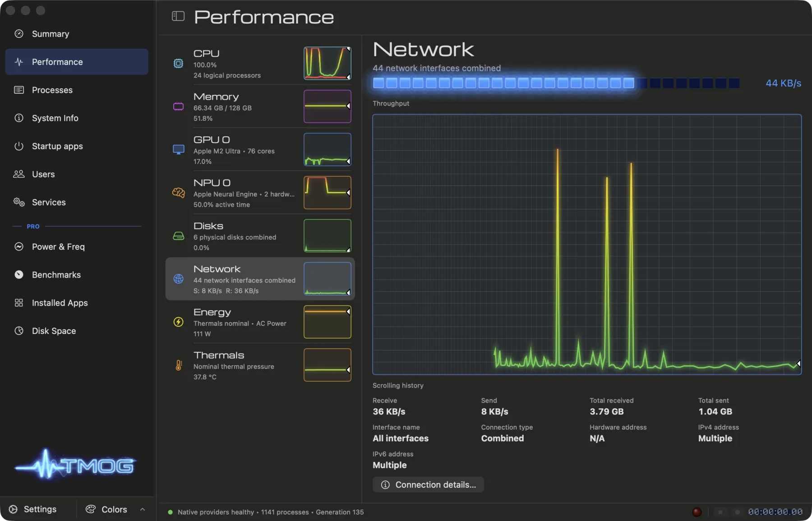Viewport: 812px width, 521px height.
Task: Open the Startup apps power icon
Action: pos(18,146)
